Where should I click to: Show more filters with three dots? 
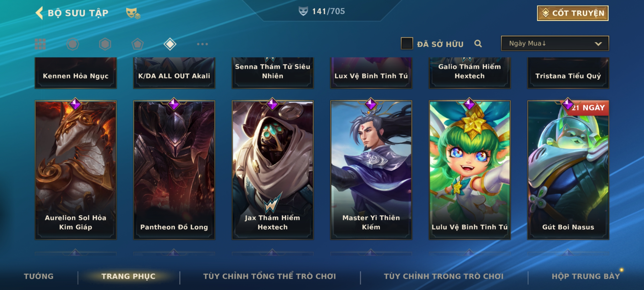[x=202, y=44]
